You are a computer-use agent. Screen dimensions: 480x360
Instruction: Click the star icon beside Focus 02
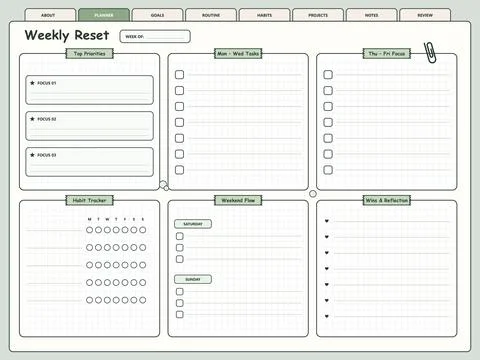click(x=32, y=119)
